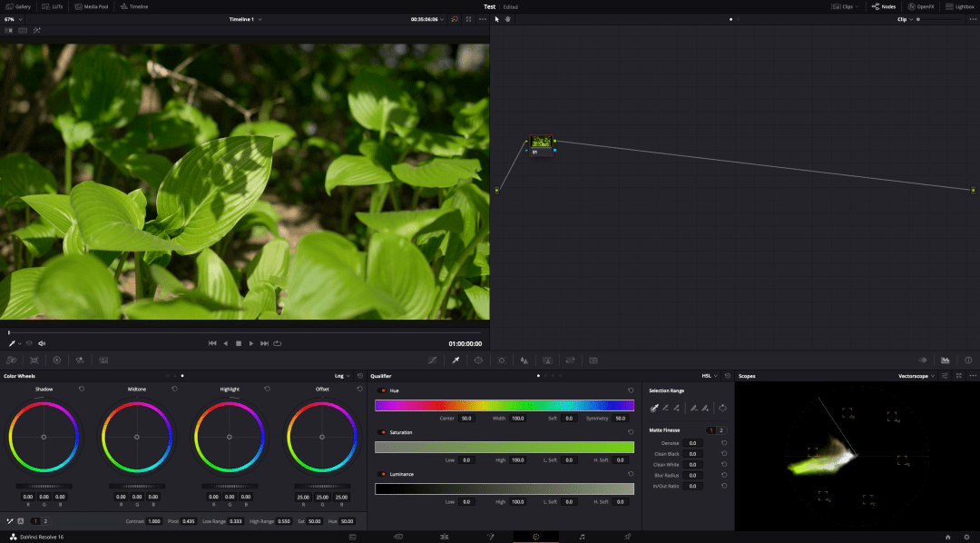Open the Curves palette icon
The height and width of the screenshot is (543, 980).
coord(433,360)
